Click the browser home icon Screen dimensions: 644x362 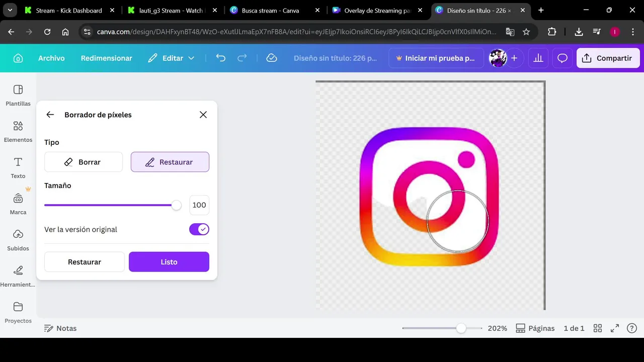pos(65,32)
